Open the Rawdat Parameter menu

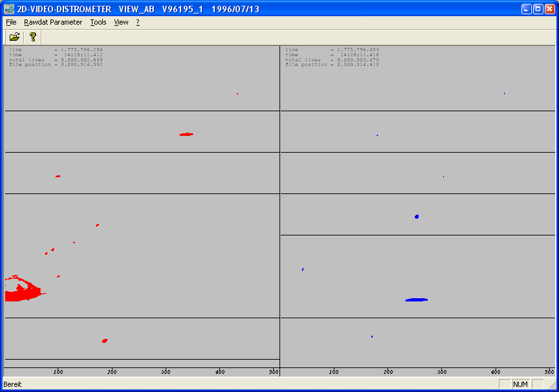click(x=53, y=22)
